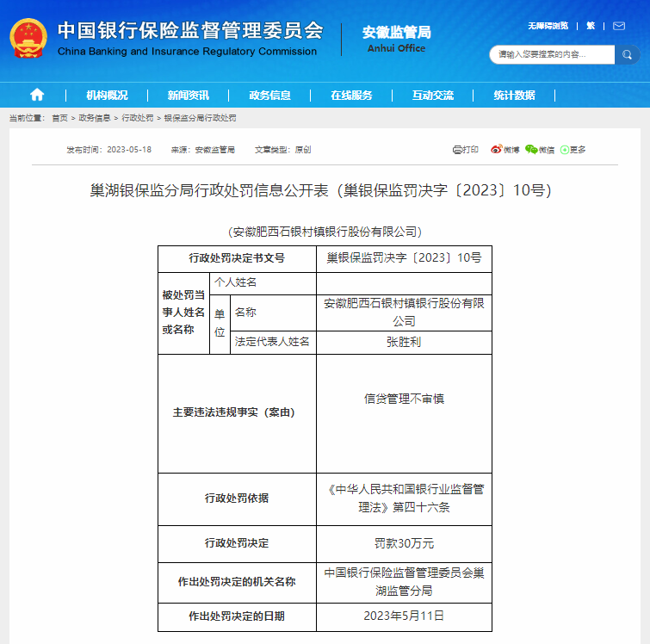Click the national emblem logo

tap(28, 38)
